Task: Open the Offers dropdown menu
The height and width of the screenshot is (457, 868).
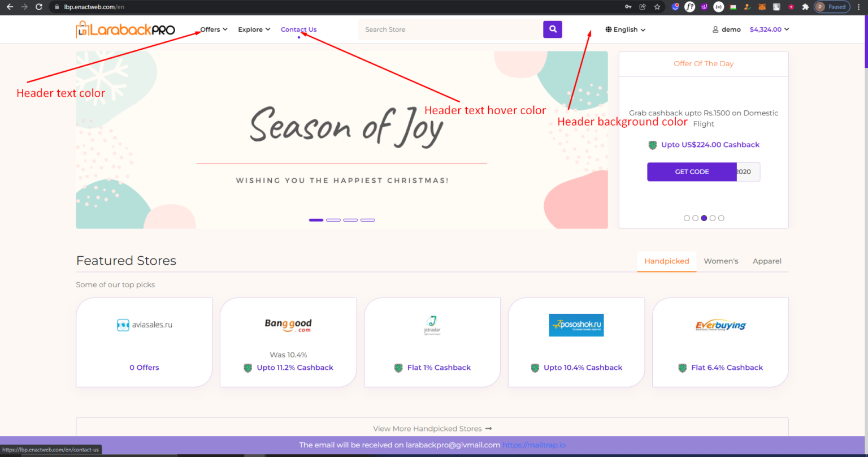Action: tap(212, 29)
